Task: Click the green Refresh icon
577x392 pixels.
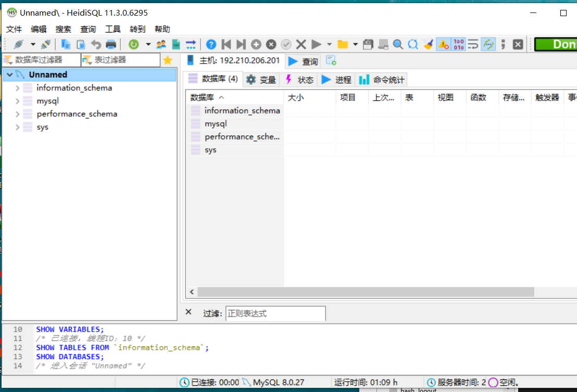Action: coord(134,44)
